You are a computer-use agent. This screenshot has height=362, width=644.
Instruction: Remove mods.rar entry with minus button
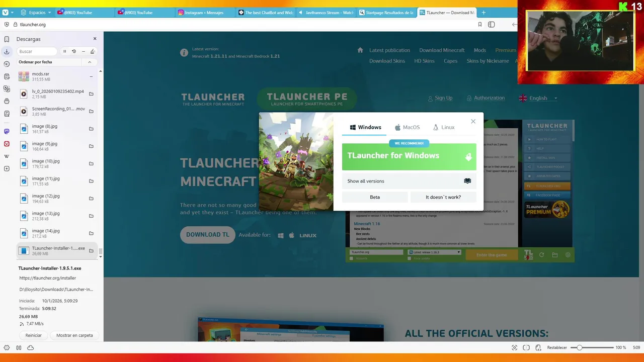click(91, 76)
